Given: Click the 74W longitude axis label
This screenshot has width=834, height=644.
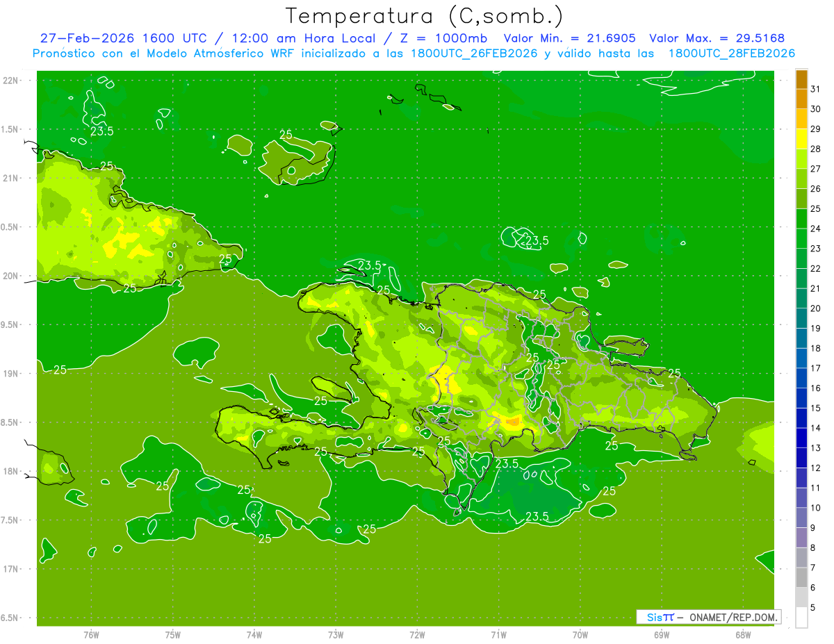Looking at the screenshot, I should [254, 634].
